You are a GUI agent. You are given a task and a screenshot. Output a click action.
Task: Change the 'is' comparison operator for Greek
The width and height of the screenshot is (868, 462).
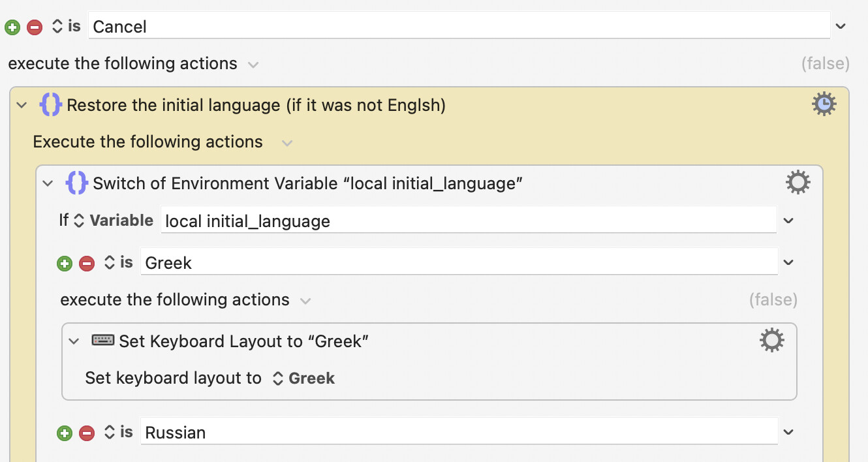tap(119, 263)
